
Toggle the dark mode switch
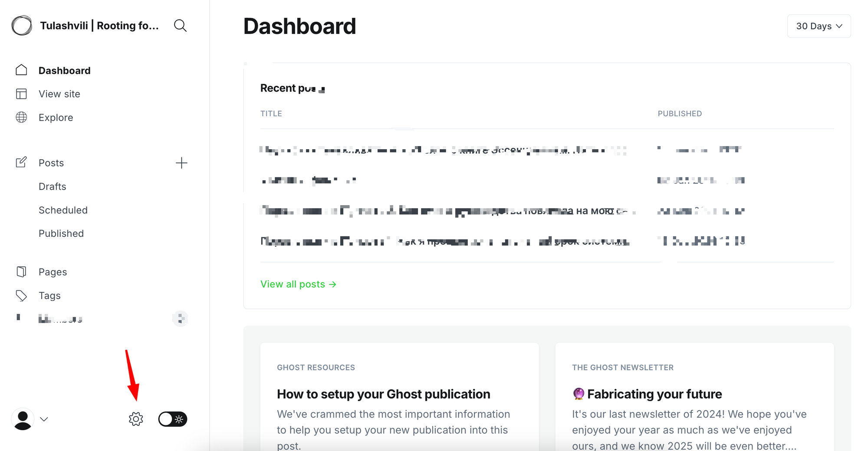coord(173,419)
